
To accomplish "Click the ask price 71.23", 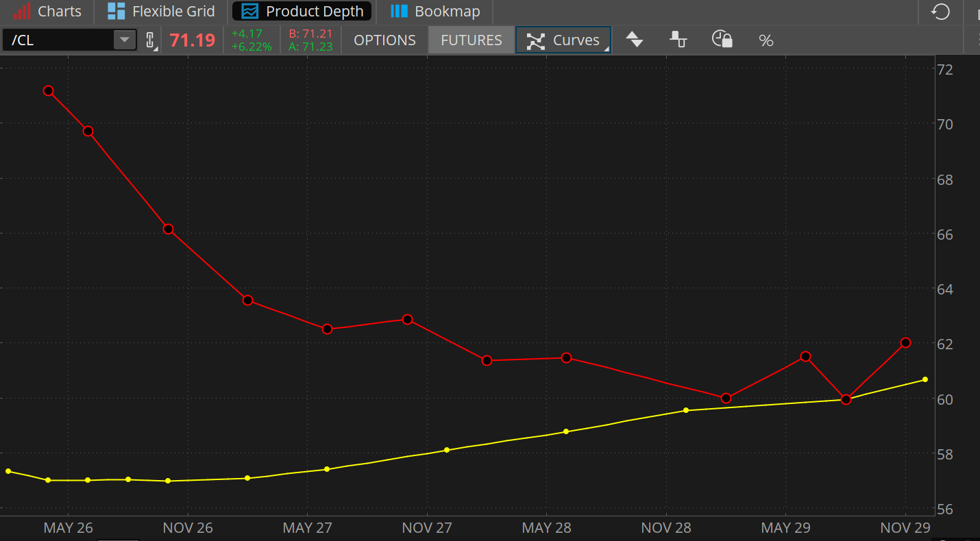I will point(310,47).
